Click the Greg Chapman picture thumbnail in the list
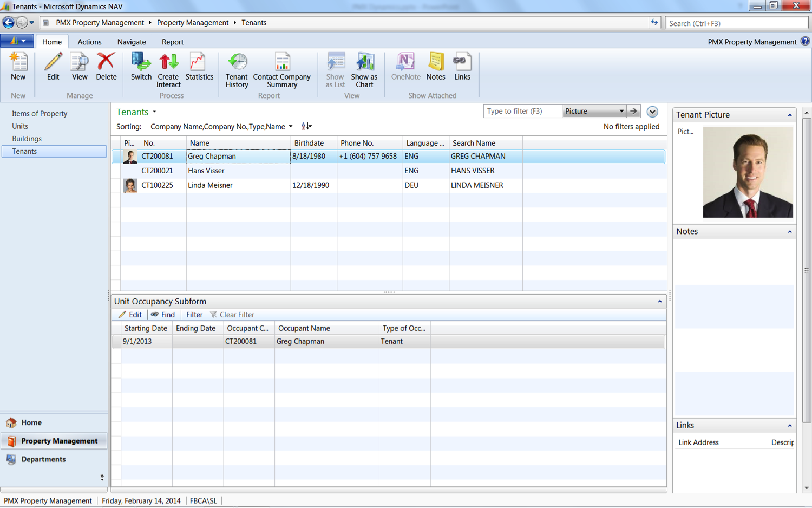The height and width of the screenshot is (508, 812). 130,157
